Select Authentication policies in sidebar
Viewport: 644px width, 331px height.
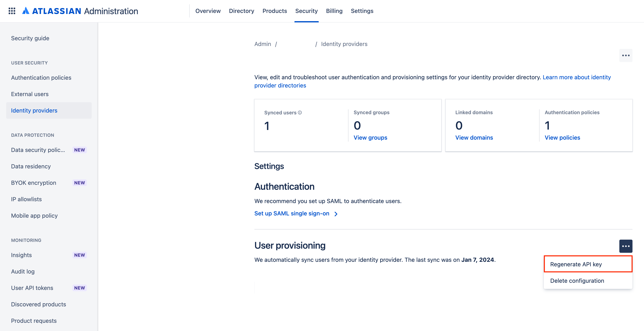(x=41, y=78)
